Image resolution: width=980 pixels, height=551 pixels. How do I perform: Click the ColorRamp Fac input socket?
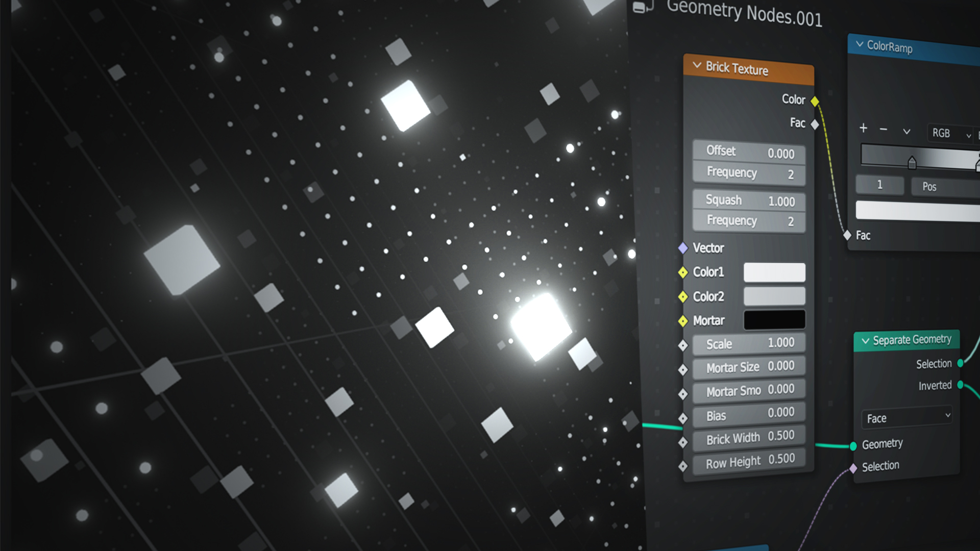point(847,235)
